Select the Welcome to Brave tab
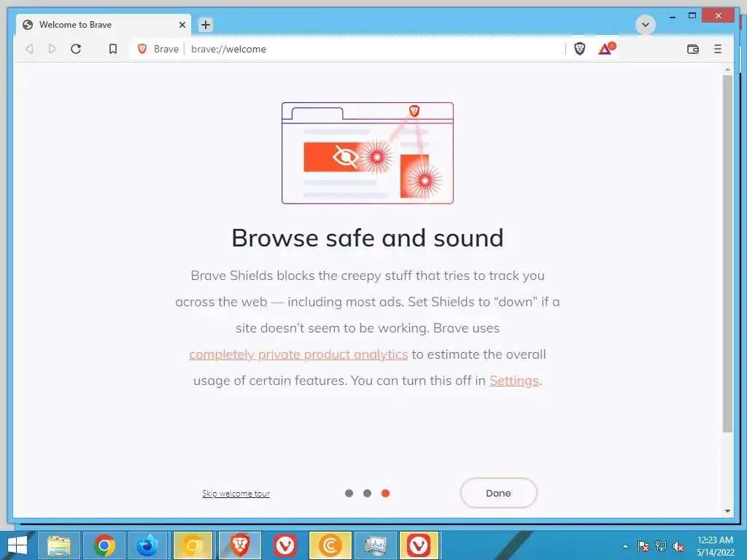747x560 pixels. click(x=104, y=25)
